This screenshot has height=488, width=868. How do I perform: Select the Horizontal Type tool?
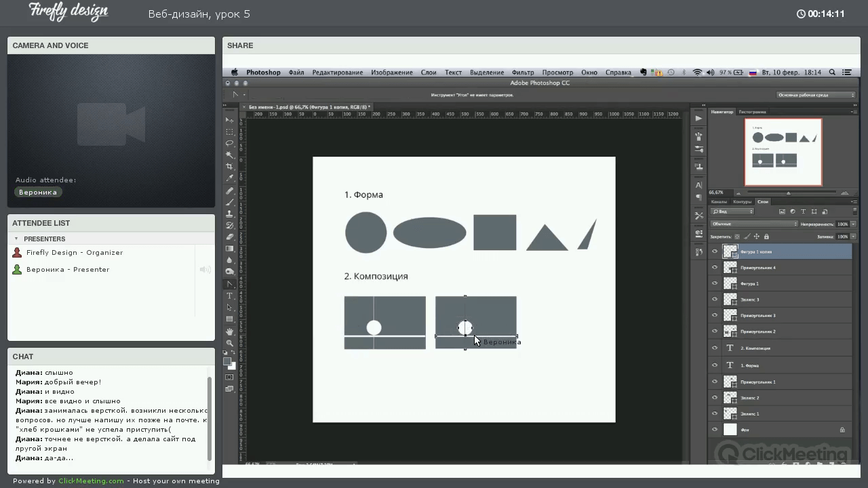coord(230,296)
